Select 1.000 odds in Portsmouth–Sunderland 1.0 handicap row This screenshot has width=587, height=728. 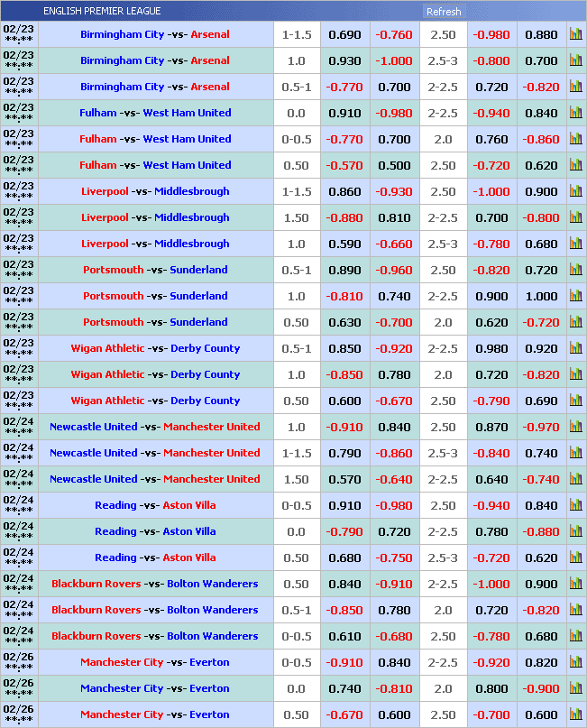pos(541,297)
